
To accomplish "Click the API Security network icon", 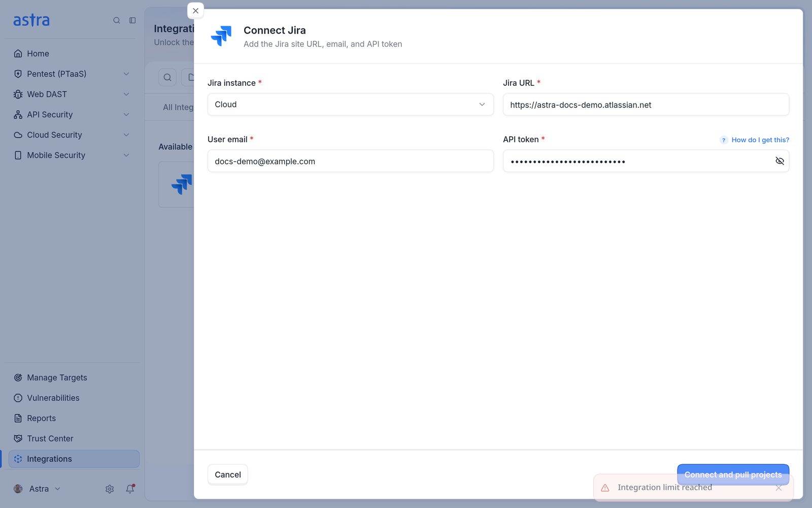I will coord(18,114).
